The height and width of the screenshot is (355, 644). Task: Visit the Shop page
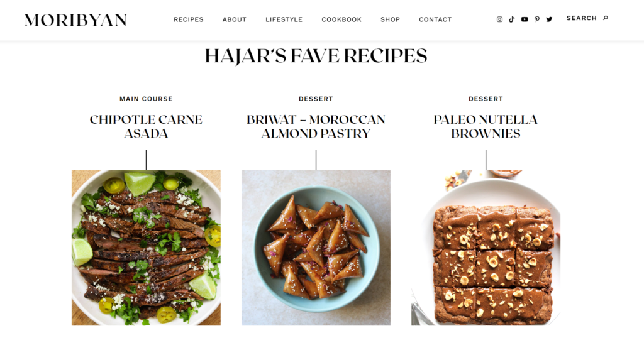(x=390, y=19)
